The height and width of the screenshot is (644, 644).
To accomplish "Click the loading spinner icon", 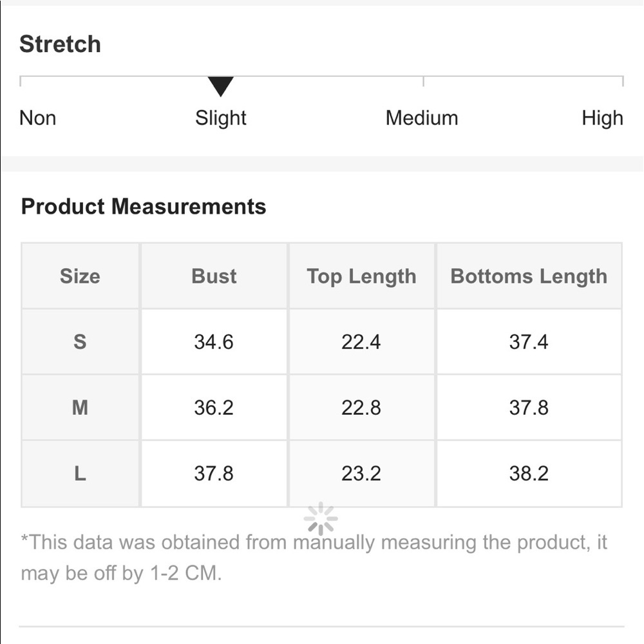I will (321, 518).
